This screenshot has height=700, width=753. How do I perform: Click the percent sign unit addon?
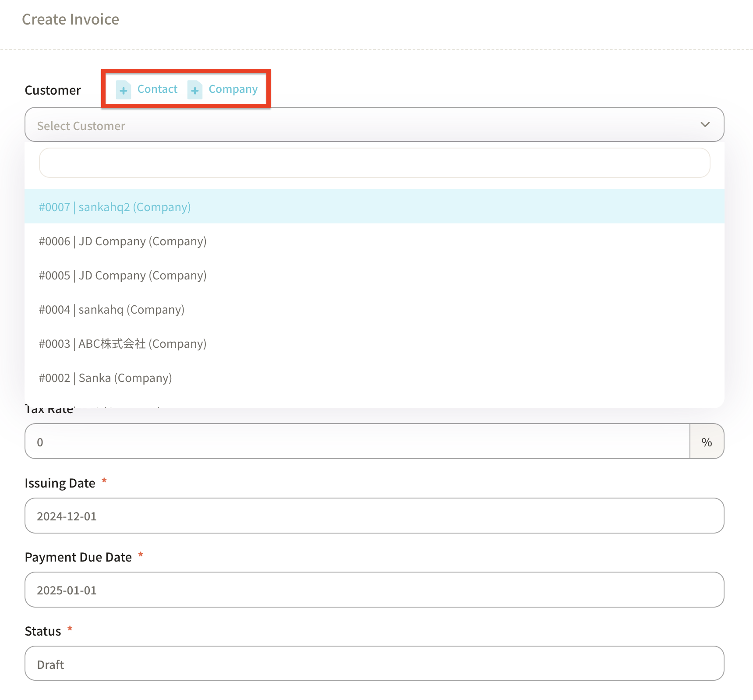tap(706, 442)
